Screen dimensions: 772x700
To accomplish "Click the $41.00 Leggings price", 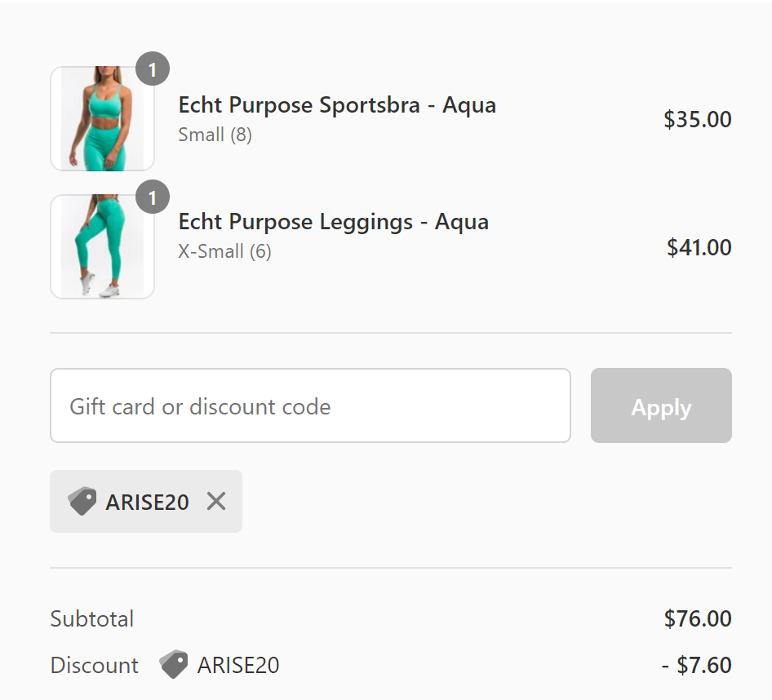I will [x=699, y=247].
